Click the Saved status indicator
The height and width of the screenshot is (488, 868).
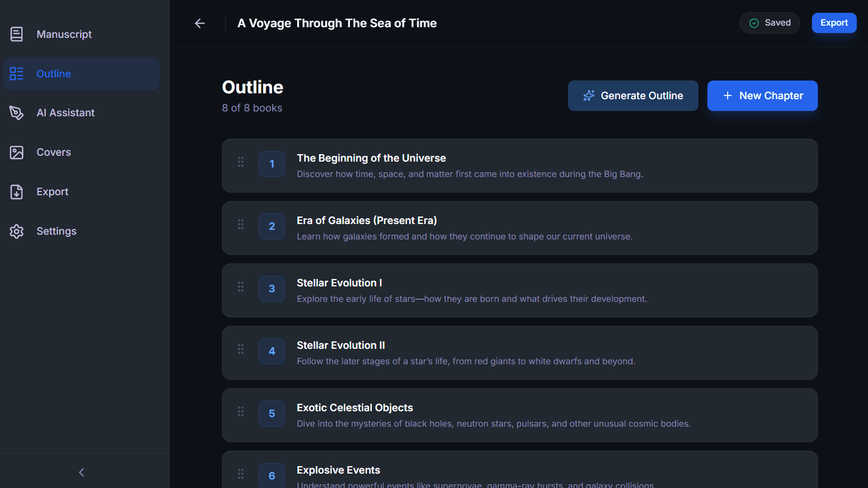769,23
